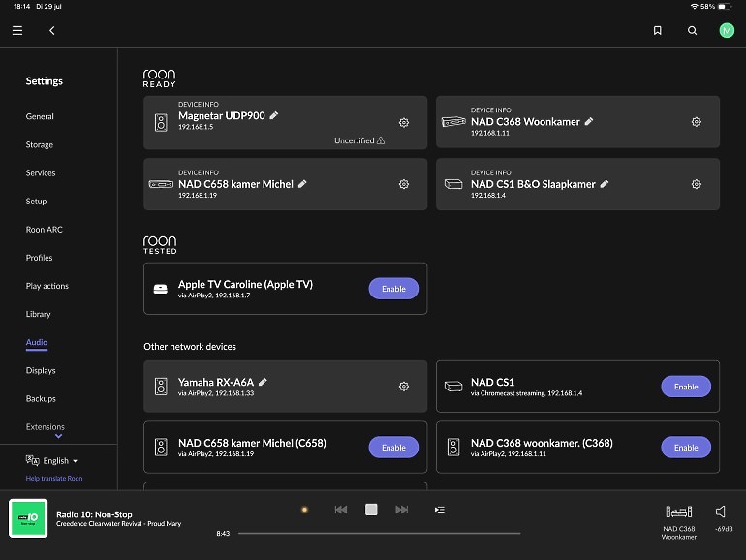Viewport: 746px width, 560px height.
Task: Click Magnetar UDP900 IP address 192.168.1.5
Action: tap(196, 127)
